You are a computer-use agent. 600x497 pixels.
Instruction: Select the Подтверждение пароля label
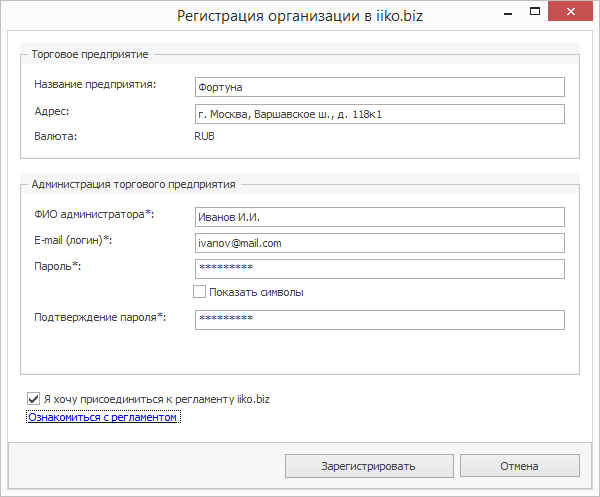coord(100,317)
